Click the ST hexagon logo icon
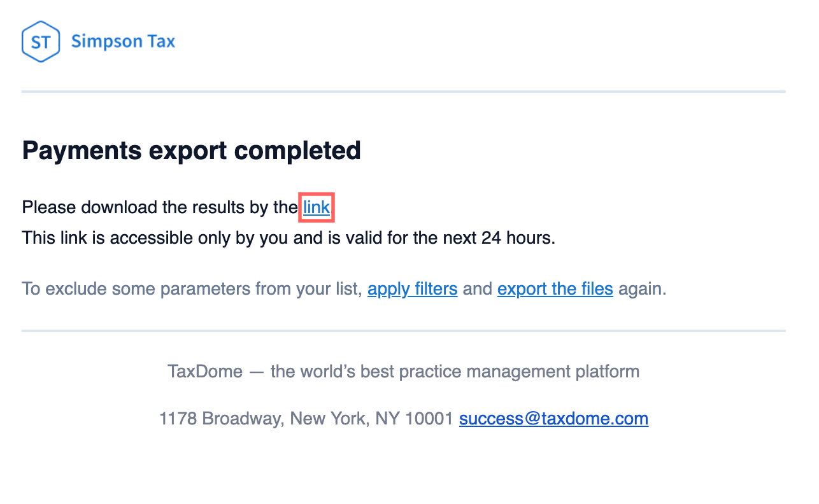The height and width of the screenshot is (504, 819). (x=41, y=42)
